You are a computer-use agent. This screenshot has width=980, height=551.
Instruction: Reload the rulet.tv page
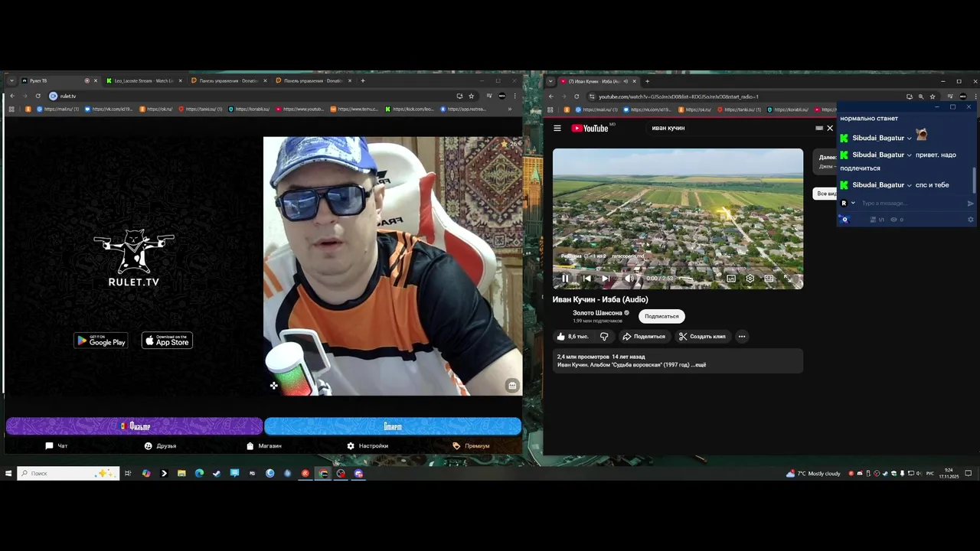click(x=38, y=96)
